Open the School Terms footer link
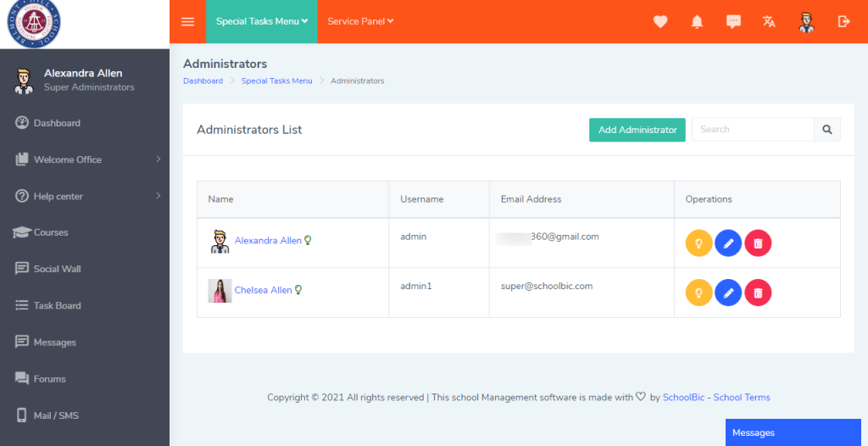This screenshot has height=446, width=868. pyautogui.click(x=742, y=397)
